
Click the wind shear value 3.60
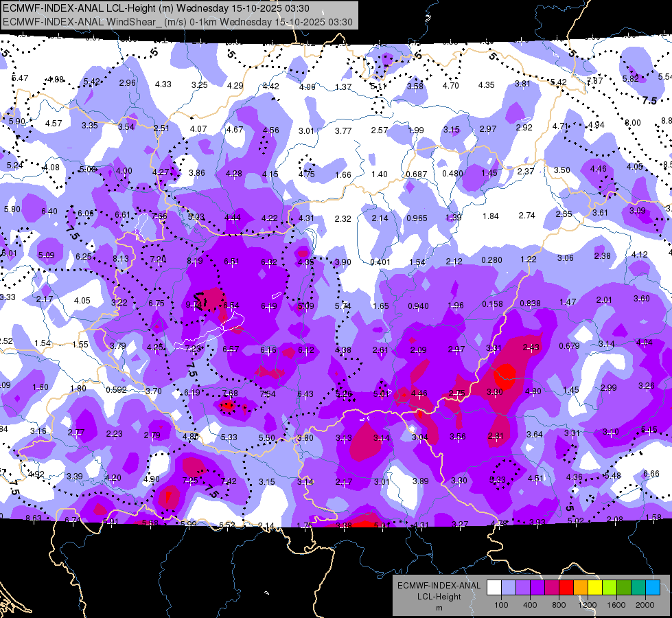642,299
